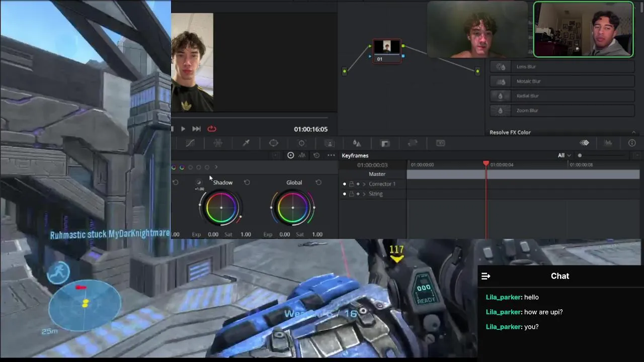Reset the Shadow color wheel
Viewport: 644px width, 362px height.
pos(247,183)
